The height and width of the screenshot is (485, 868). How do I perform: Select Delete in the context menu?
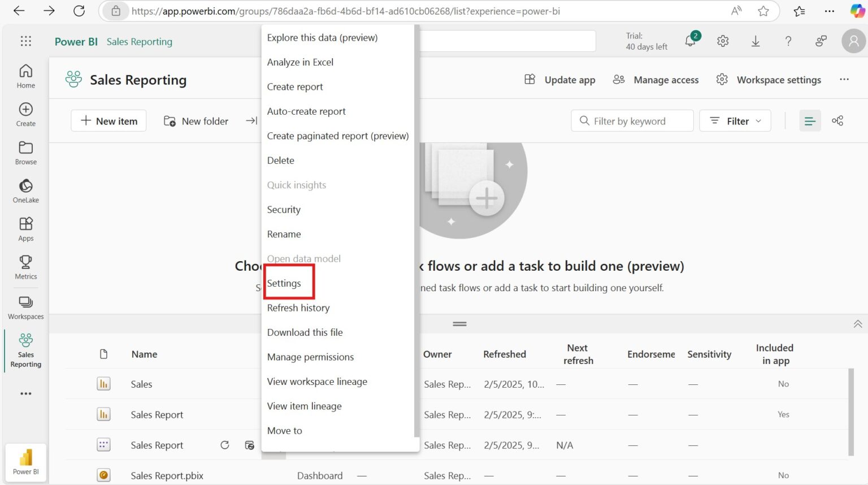coord(281,161)
